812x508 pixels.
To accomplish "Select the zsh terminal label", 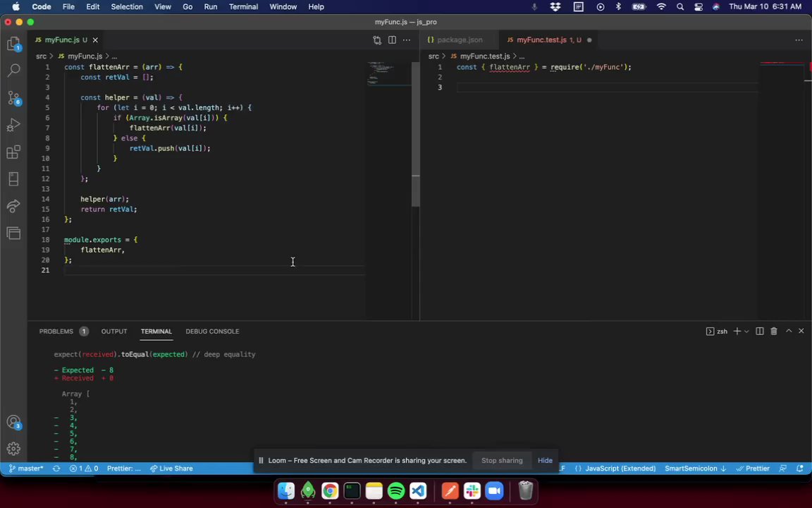I will 717,331.
